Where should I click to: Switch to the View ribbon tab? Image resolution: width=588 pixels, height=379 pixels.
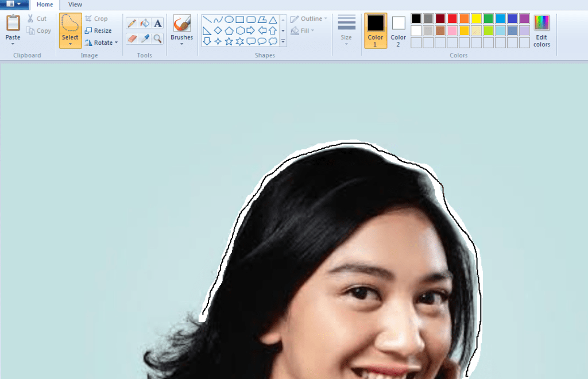(75, 5)
